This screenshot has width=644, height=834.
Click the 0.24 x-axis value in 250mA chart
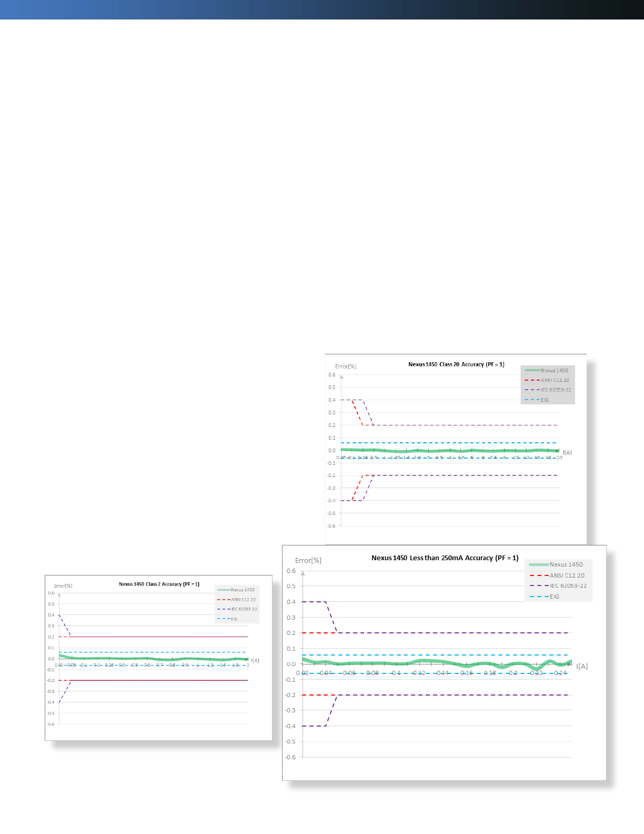[x=560, y=673]
